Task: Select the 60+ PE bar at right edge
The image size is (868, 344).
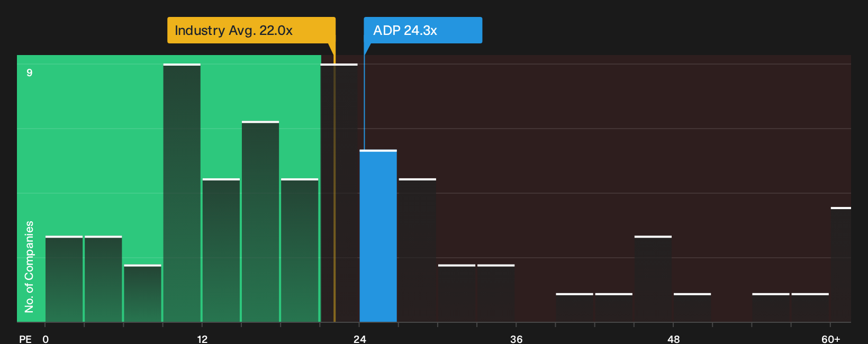Action: 840,265
